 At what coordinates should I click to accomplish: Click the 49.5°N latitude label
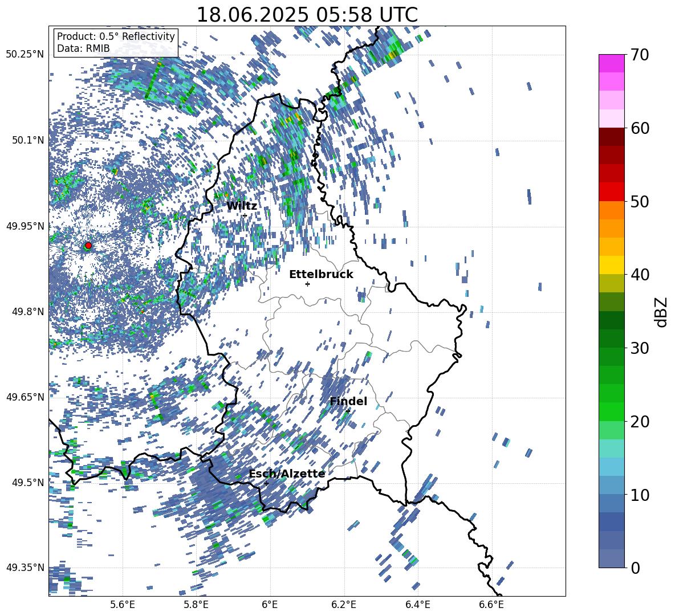click(27, 482)
